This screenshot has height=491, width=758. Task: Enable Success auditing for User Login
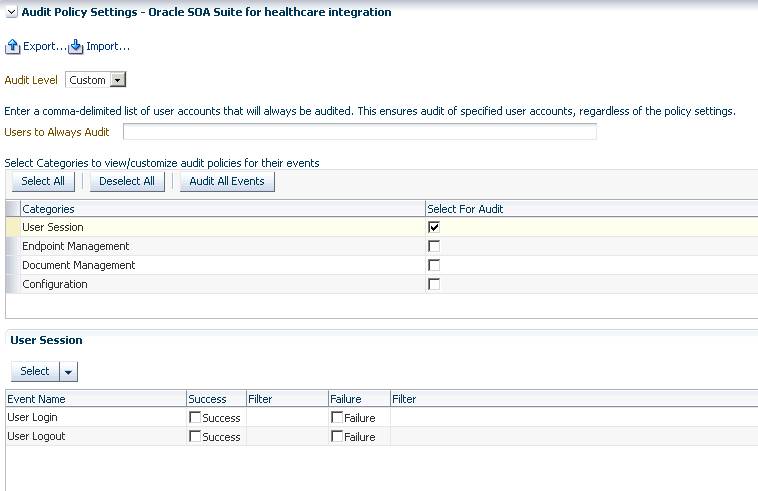point(195,417)
